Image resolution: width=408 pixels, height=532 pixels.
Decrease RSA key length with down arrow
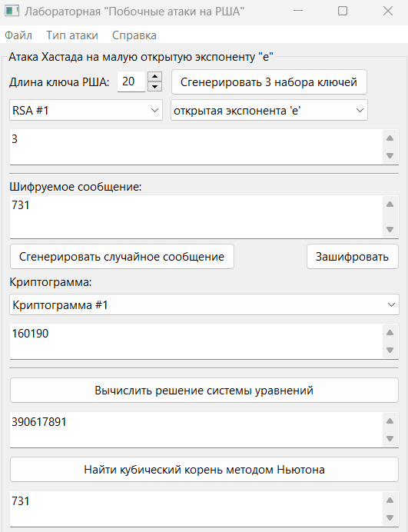tap(154, 87)
